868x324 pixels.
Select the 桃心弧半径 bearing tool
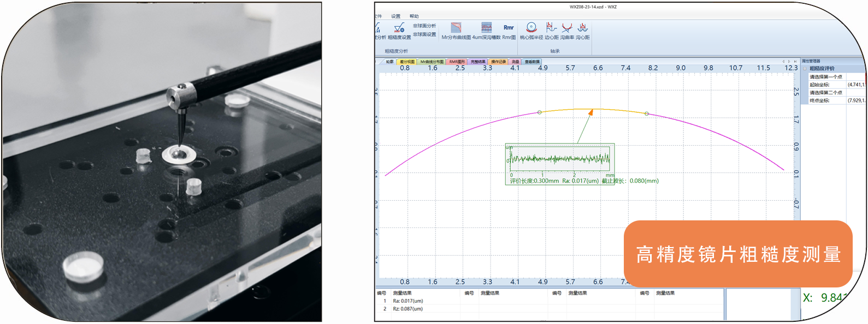531,31
